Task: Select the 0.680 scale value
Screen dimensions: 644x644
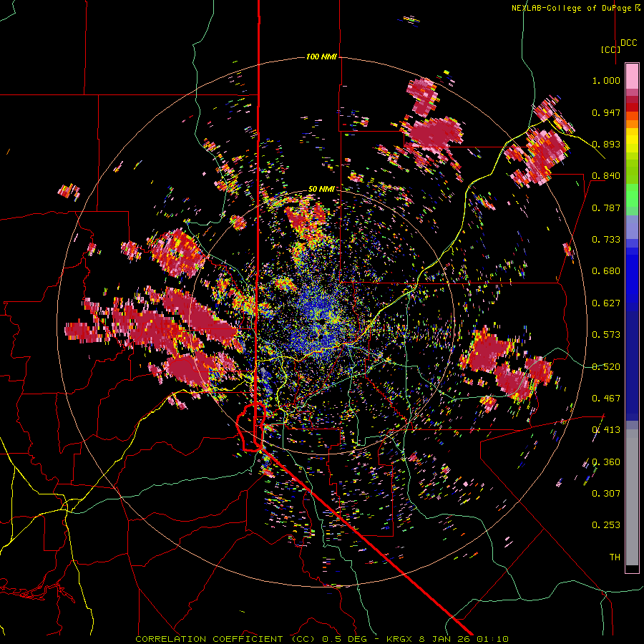Action: point(606,271)
